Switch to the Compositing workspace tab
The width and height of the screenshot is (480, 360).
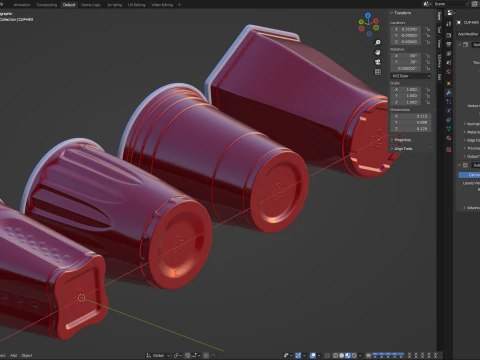pyautogui.click(x=47, y=5)
